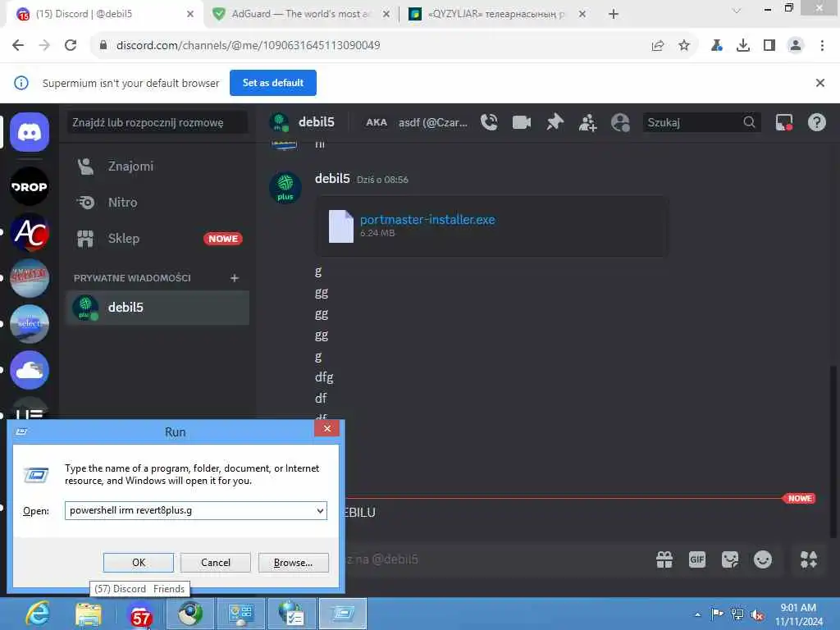Click the debil5 name in chat header
Viewport: 840px width, 630px height.
[316, 122]
